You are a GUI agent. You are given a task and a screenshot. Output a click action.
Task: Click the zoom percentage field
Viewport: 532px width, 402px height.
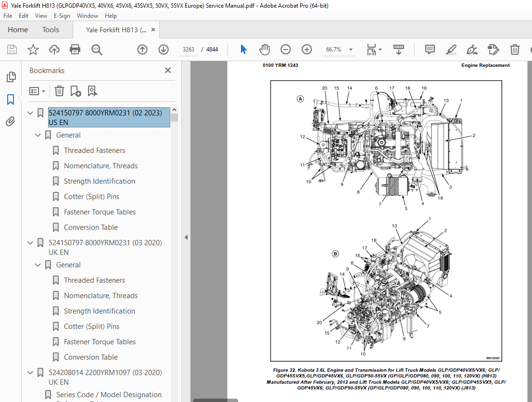333,50
